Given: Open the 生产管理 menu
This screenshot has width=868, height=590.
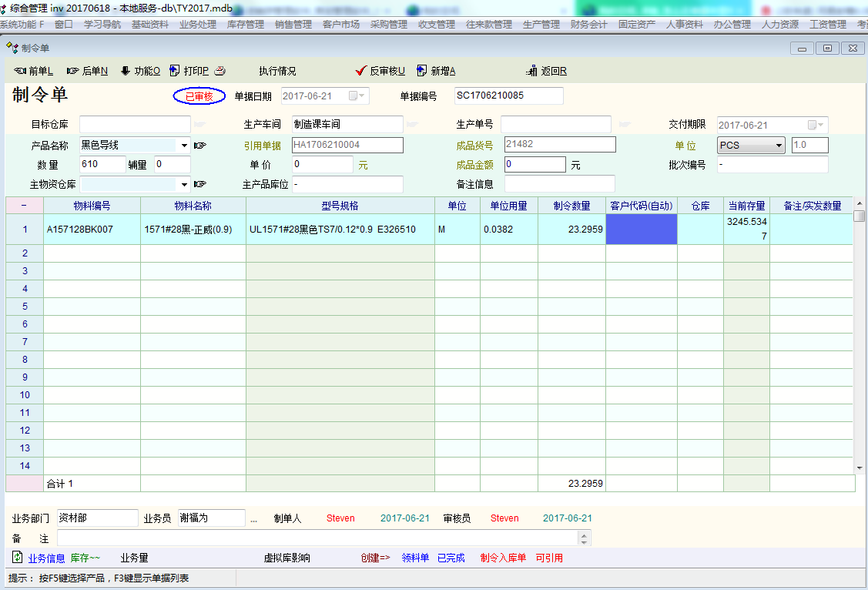Looking at the screenshot, I should (541, 25).
